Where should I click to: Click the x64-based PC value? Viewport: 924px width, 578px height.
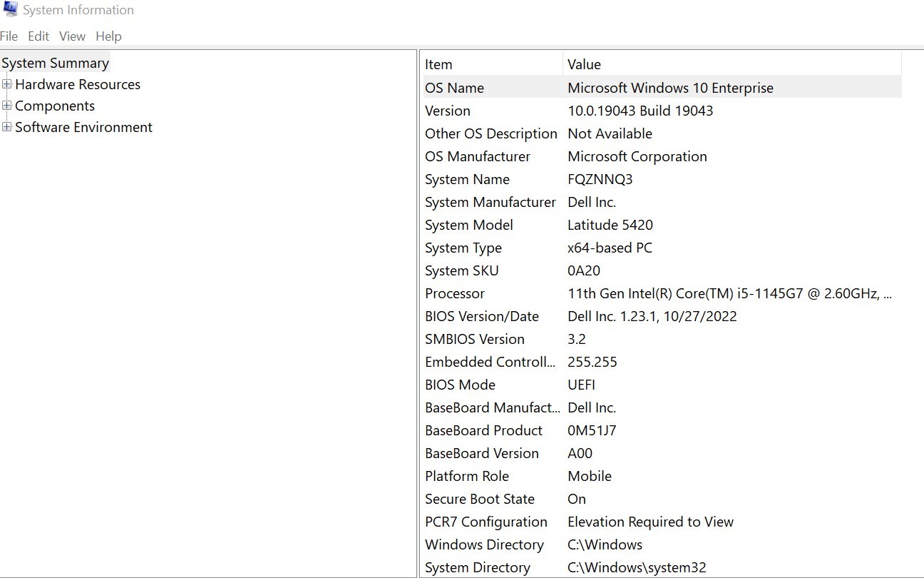coord(610,248)
